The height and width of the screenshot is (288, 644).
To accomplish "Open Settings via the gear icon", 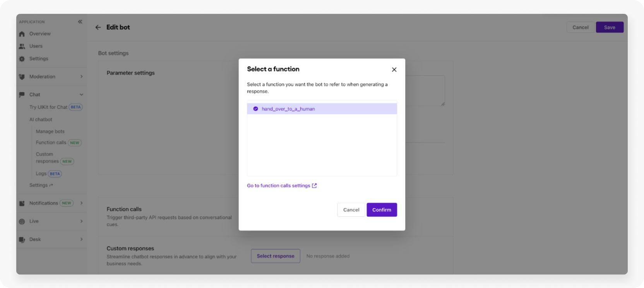I will [x=22, y=58].
